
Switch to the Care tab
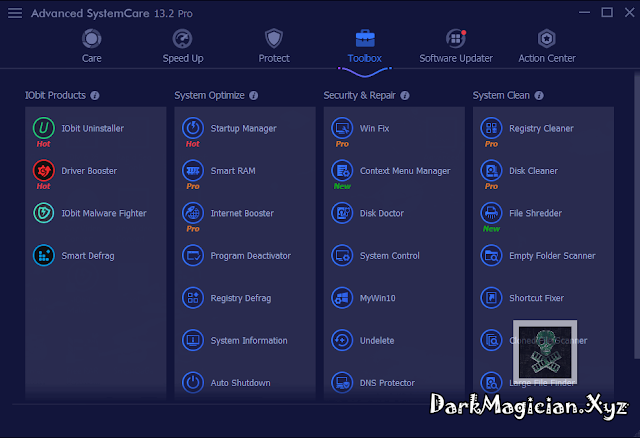coord(91,46)
